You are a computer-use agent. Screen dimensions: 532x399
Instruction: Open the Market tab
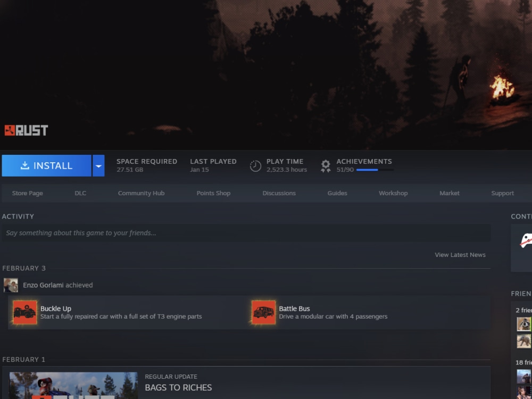pos(450,193)
